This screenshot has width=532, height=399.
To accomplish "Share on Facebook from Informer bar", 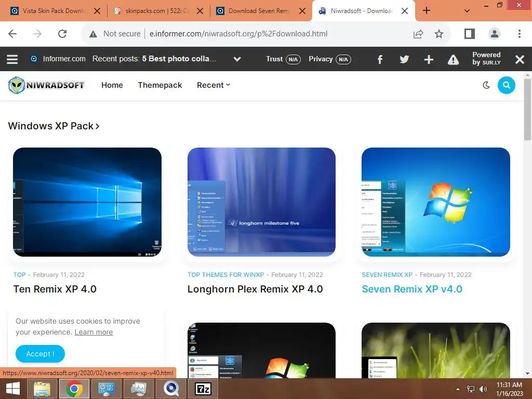I will 380,59.
